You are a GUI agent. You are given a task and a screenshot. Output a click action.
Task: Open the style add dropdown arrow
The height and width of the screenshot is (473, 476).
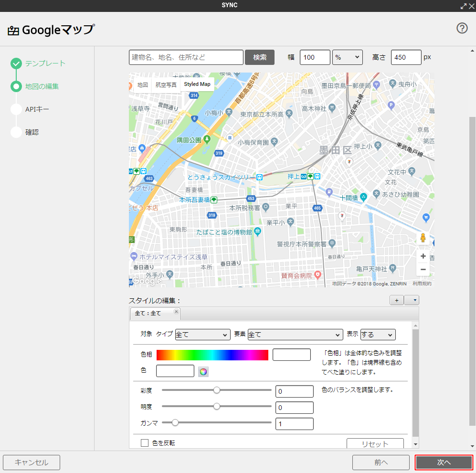tap(412, 300)
